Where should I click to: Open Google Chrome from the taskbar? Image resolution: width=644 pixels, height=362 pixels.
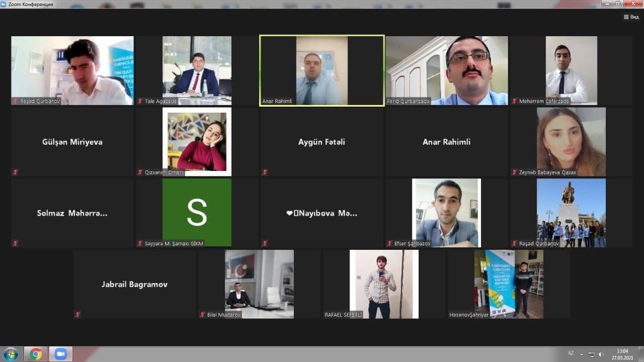pyautogui.click(x=36, y=354)
